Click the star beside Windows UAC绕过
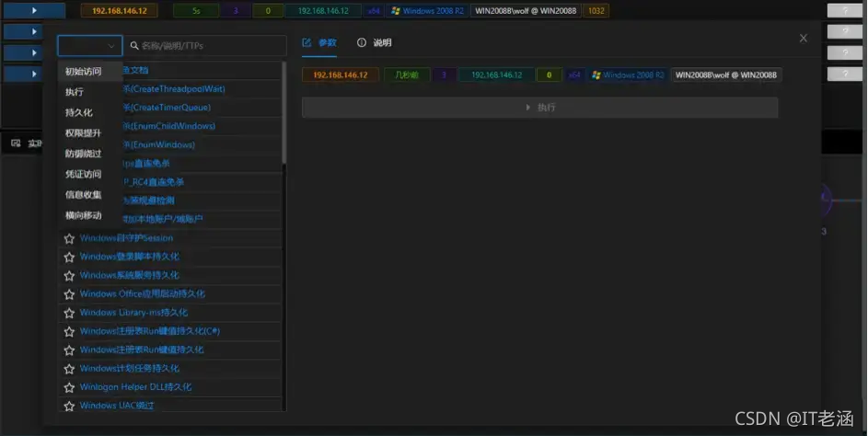The width and height of the screenshot is (868, 436). 69,407
